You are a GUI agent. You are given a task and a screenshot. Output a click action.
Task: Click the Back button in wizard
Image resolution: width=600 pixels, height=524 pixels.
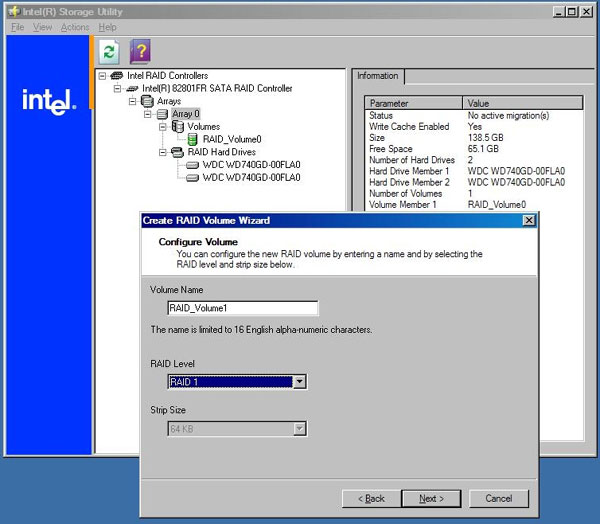coord(372,498)
